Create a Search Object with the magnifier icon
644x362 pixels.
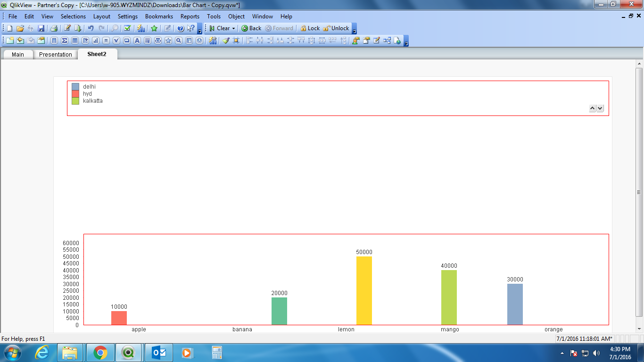tap(179, 41)
